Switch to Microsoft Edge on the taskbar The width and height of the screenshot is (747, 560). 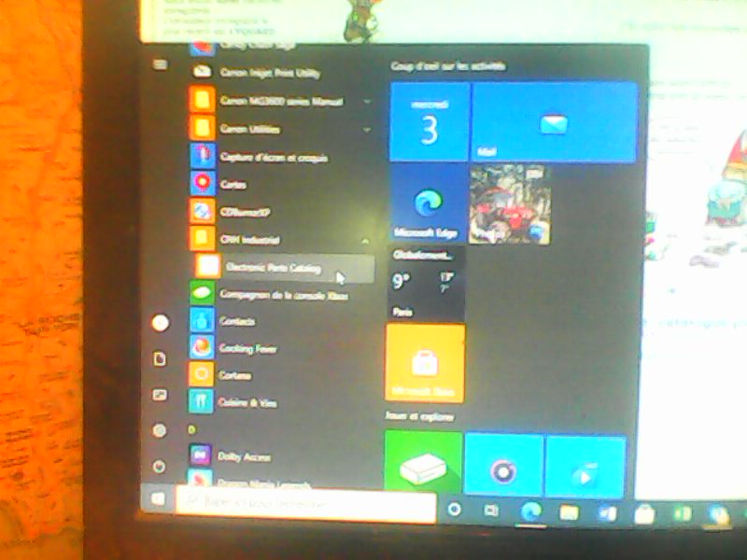click(x=530, y=511)
